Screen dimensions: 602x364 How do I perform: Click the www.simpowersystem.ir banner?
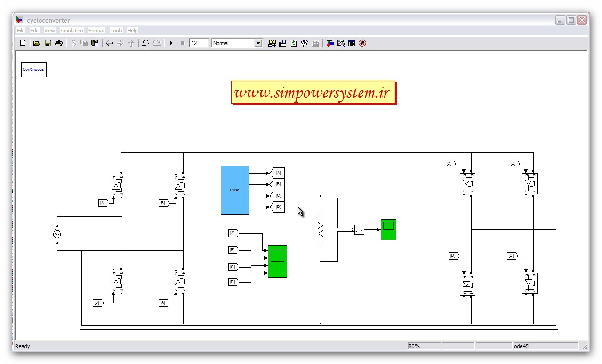coord(313,93)
